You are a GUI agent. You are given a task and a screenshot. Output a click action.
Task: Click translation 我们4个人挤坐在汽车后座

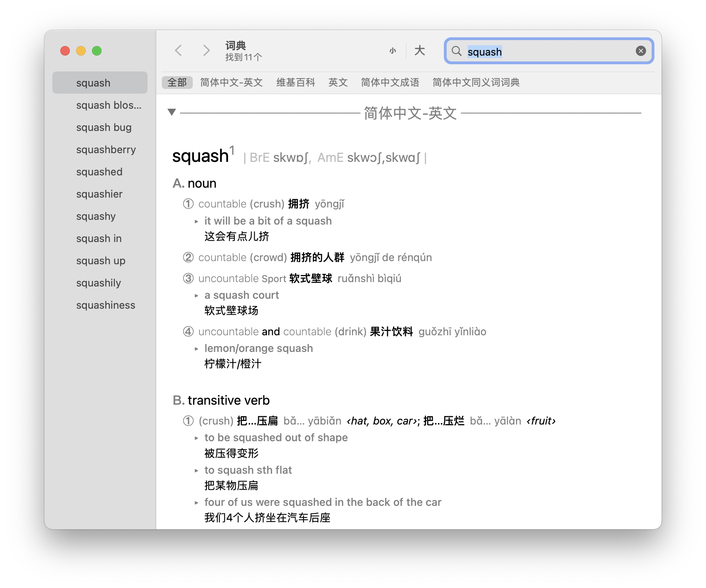(267, 518)
